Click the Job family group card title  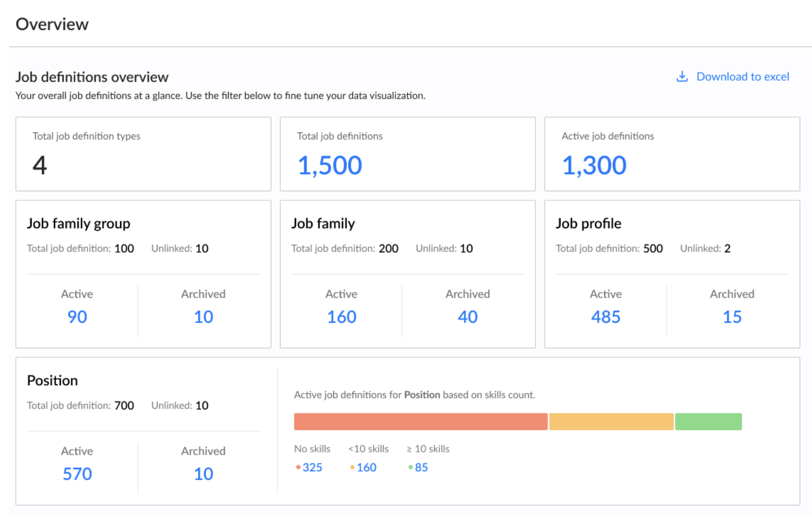[x=79, y=223]
